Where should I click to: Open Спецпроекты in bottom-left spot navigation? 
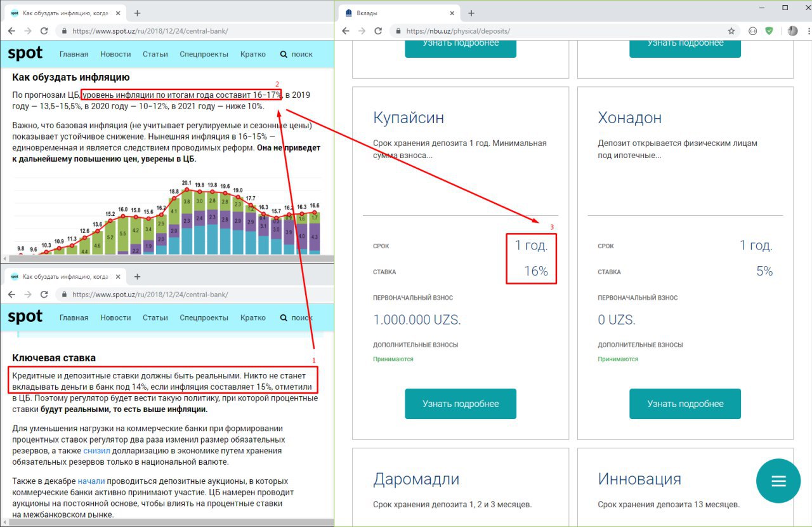coord(204,317)
